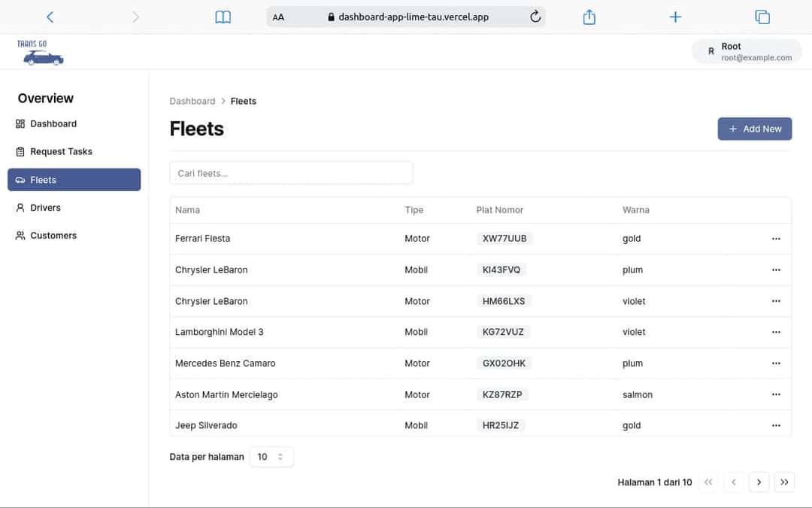Click plate badge KZ87RZP

click(502, 394)
